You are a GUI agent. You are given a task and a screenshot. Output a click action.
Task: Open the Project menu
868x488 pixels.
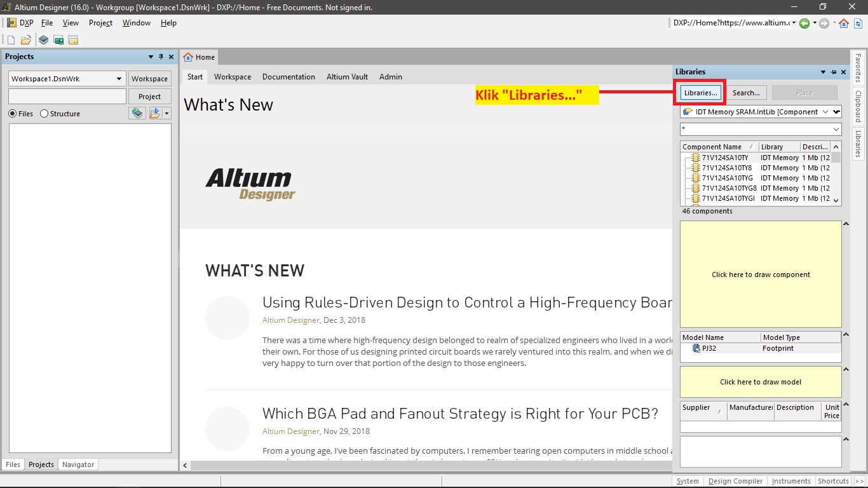(100, 23)
